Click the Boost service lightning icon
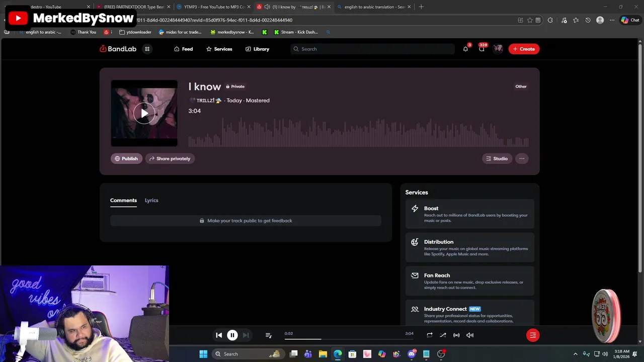Image resolution: width=644 pixels, height=362 pixels. pos(415,209)
